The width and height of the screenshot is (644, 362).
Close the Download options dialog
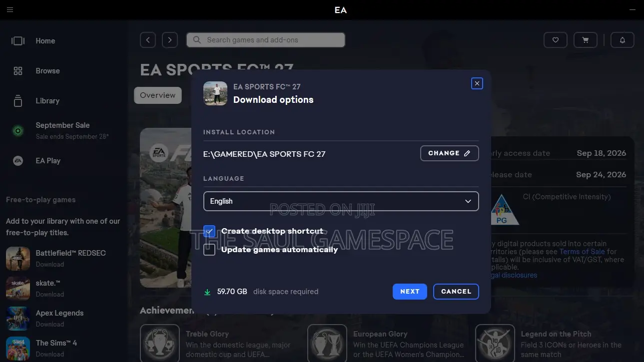[x=477, y=84]
